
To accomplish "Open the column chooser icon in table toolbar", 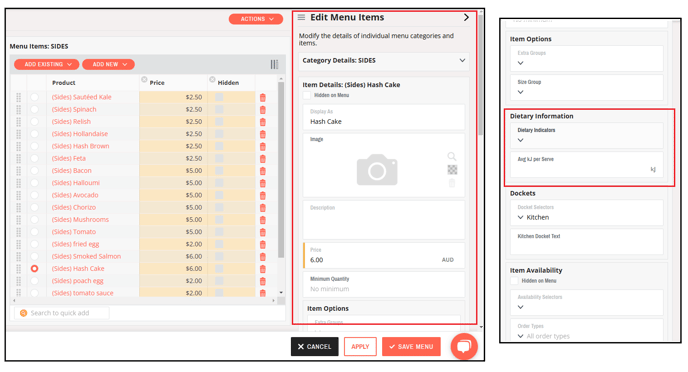I will [x=274, y=64].
